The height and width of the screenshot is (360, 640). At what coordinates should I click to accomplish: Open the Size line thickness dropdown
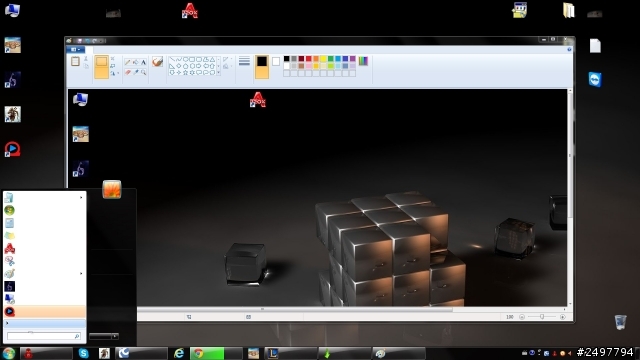244,62
